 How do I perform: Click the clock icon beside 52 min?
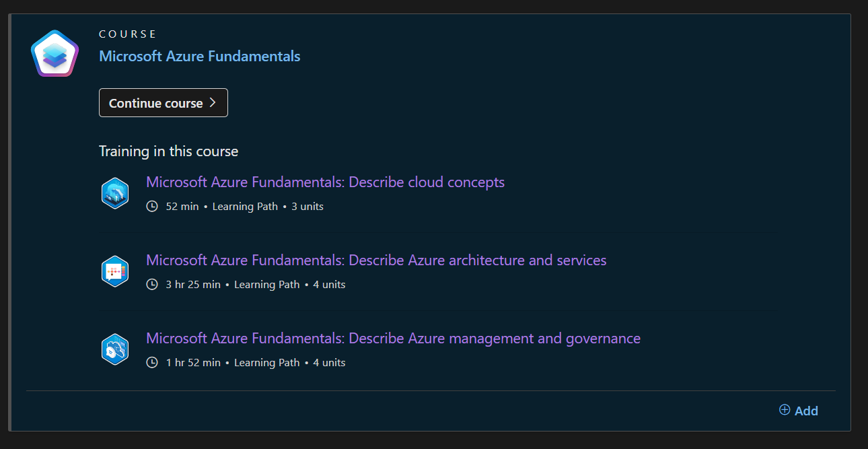coord(152,207)
